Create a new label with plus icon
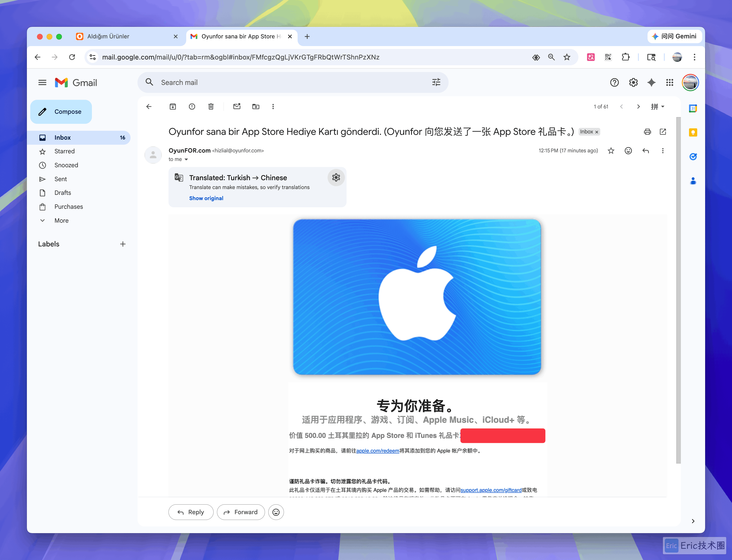The height and width of the screenshot is (560, 732). point(123,244)
